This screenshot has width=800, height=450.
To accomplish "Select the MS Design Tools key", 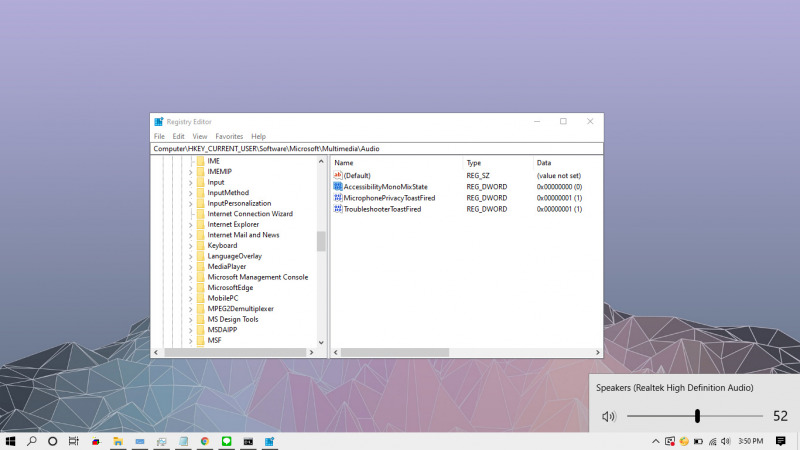I will pyautogui.click(x=233, y=319).
